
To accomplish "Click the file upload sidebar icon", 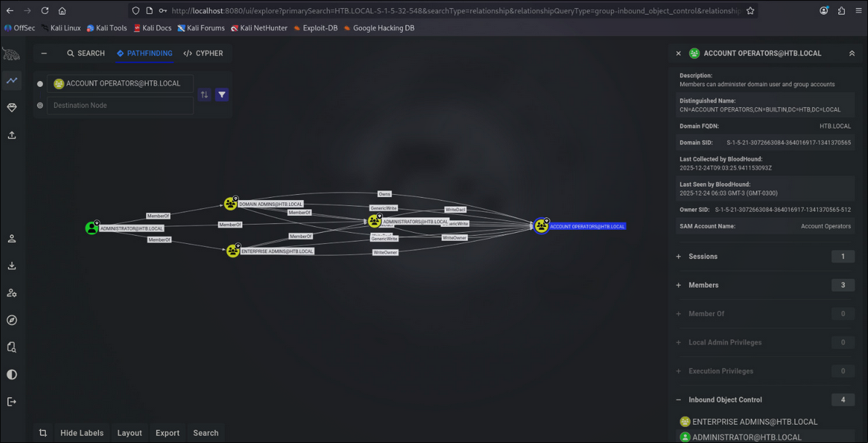I will point(12,135).
